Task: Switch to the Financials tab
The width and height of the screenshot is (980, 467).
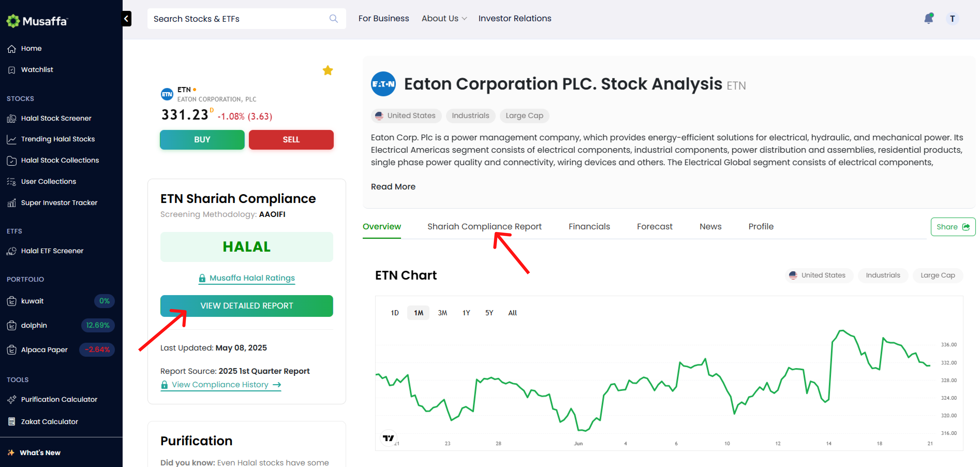Action: click(589, 227)
